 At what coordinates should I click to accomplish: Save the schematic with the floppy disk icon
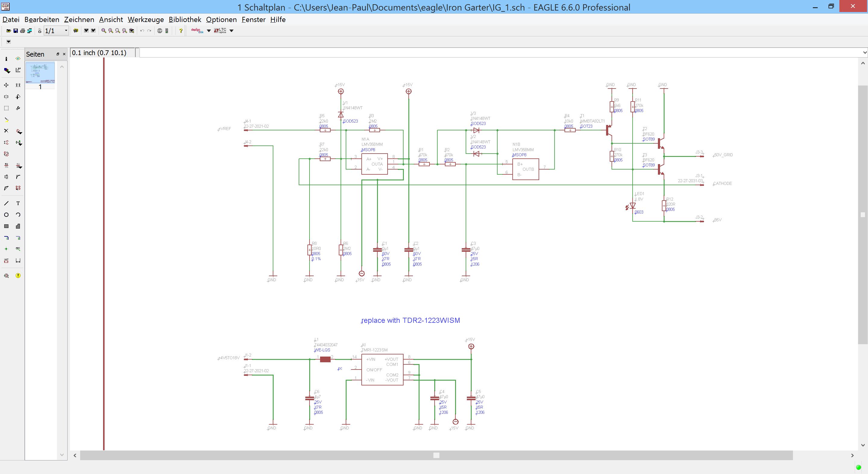click(x=15, y=31)
